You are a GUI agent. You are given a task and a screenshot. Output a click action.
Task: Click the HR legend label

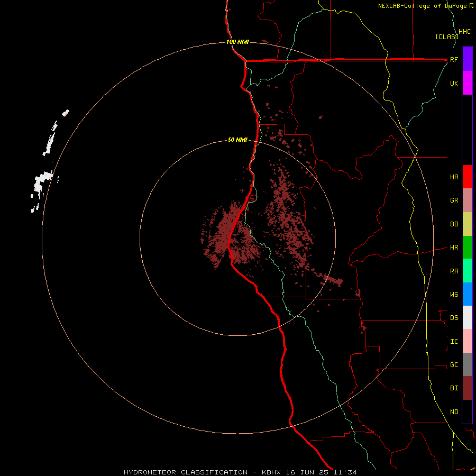click(454, 248)
